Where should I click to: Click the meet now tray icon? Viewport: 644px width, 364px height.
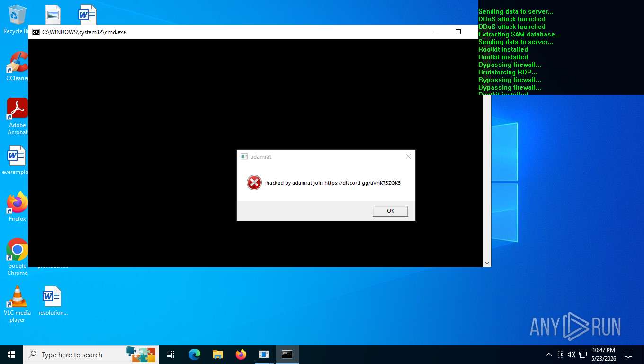click(x=560, y=355)
